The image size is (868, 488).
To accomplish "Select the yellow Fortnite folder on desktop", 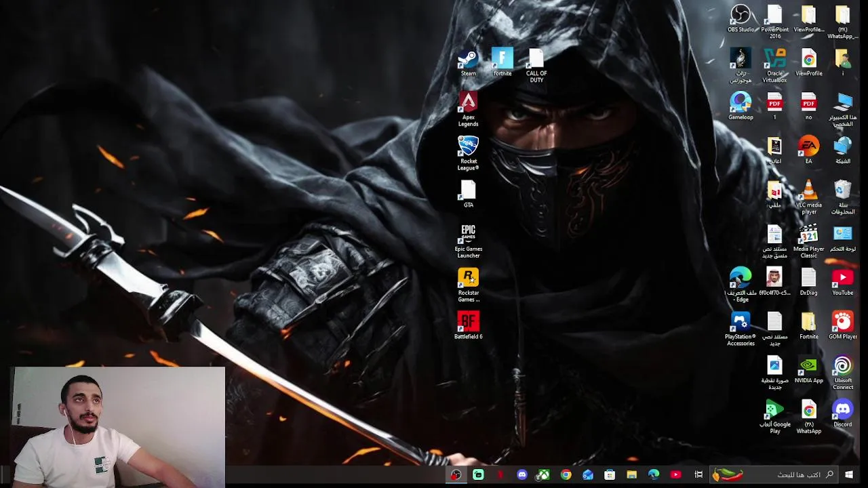I will pos(808,326).
